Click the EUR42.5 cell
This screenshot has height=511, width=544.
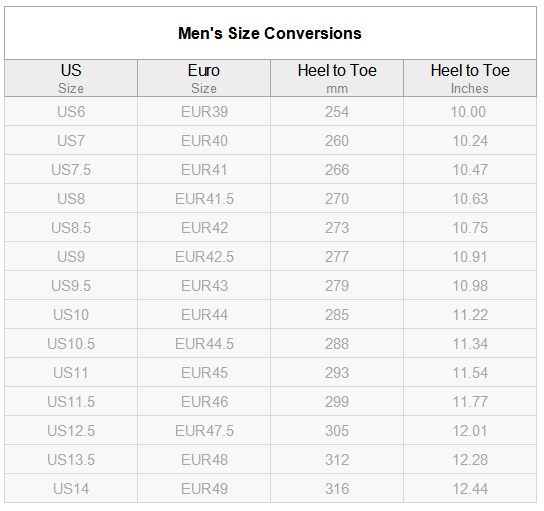click(204, 257)
